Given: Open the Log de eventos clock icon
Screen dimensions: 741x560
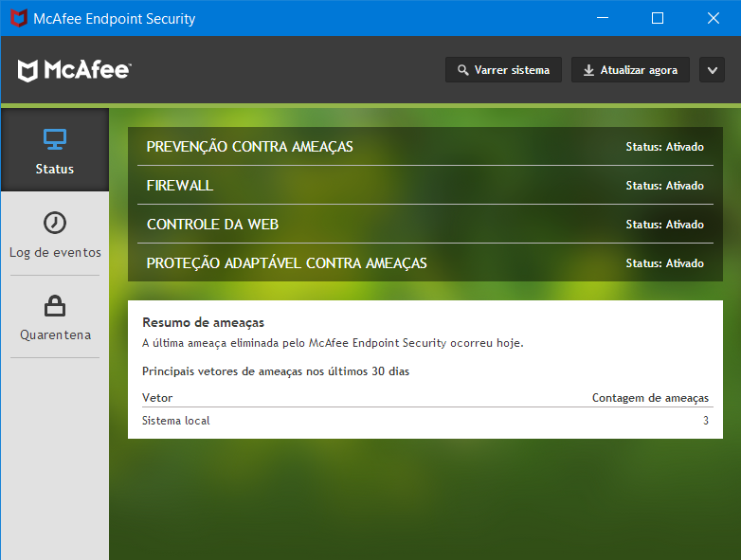Looking at the screenshot, I should tap(55, 223).
